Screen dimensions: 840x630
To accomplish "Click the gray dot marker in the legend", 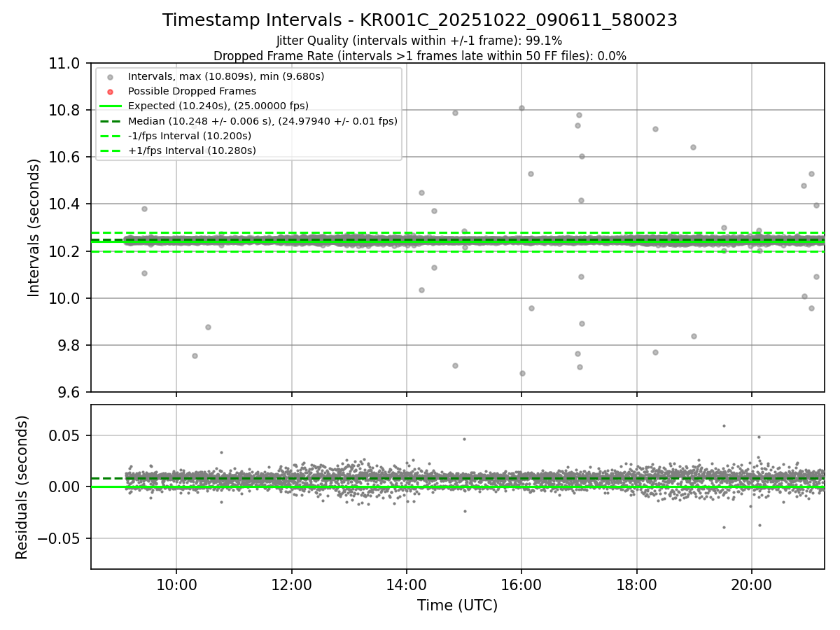I will [110, 76].
